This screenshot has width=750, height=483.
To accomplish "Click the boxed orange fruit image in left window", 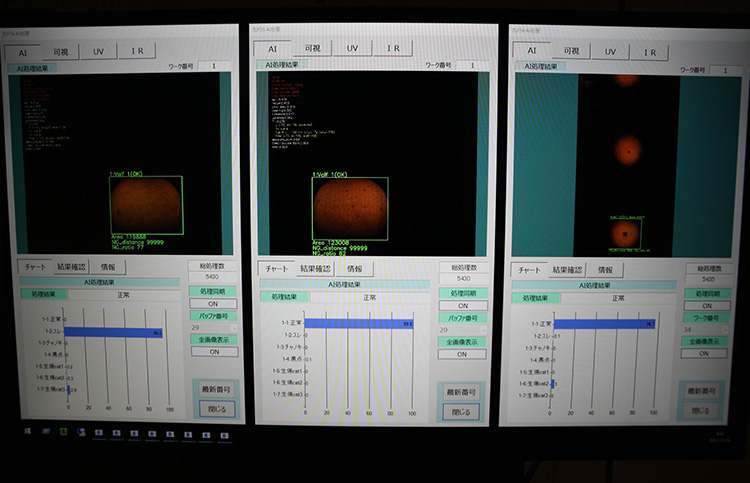I will click(x=146, y=205).
